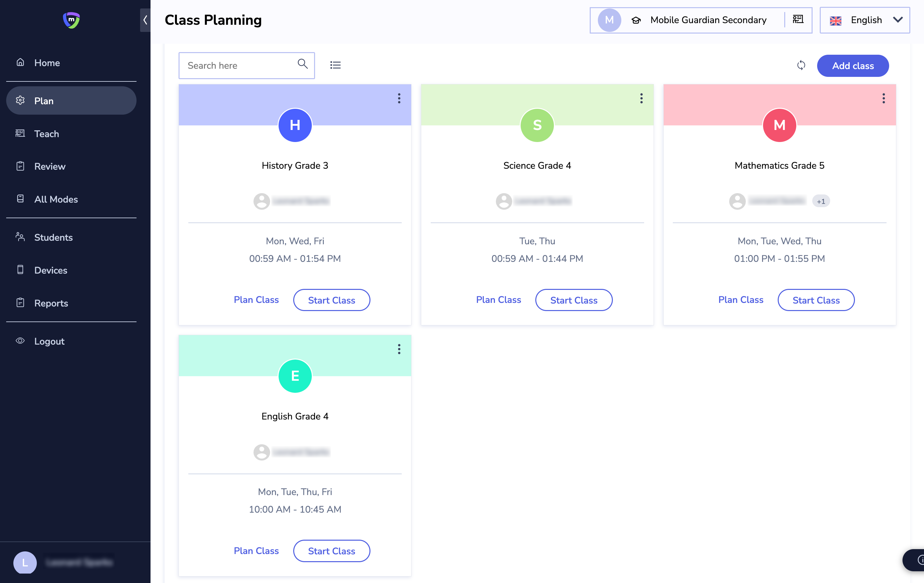Collapse the sidebar navigation panel

point(145,20)
